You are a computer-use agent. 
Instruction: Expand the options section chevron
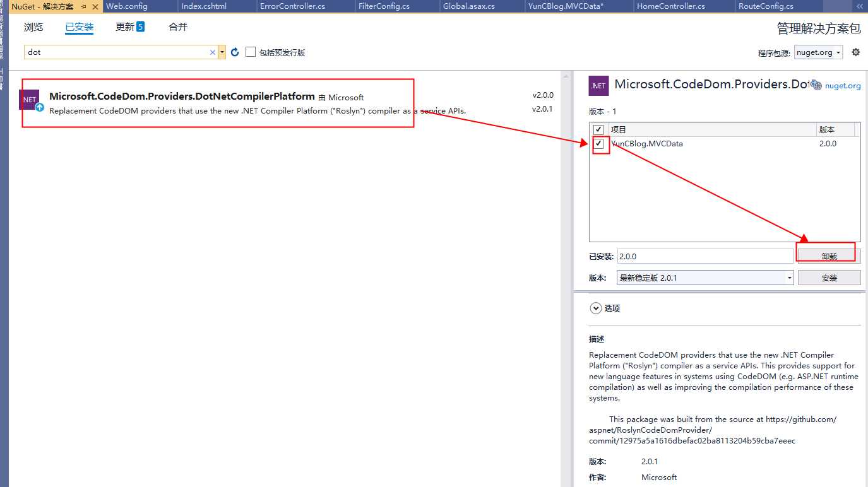tap(595, 308)
